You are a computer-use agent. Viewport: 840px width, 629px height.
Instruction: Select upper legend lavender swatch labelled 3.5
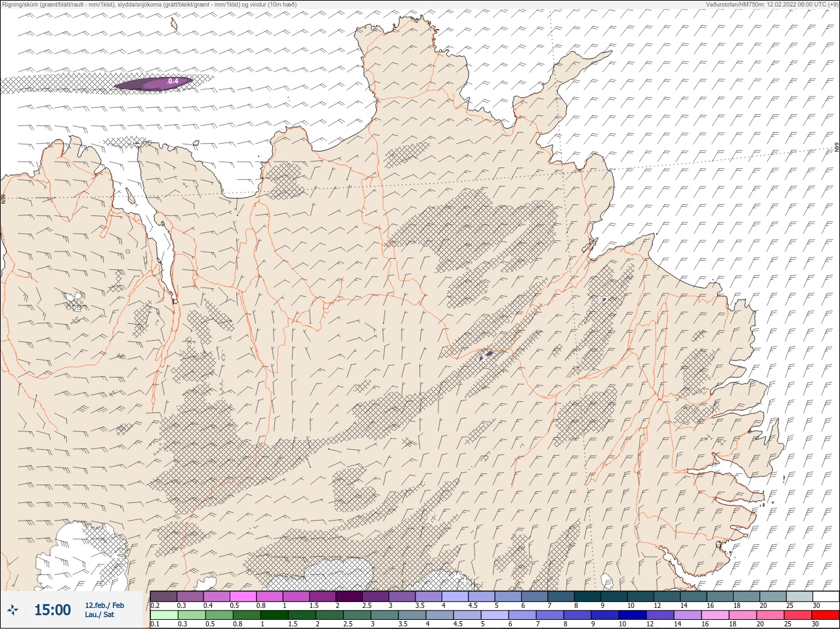click(x=429, y=596)
